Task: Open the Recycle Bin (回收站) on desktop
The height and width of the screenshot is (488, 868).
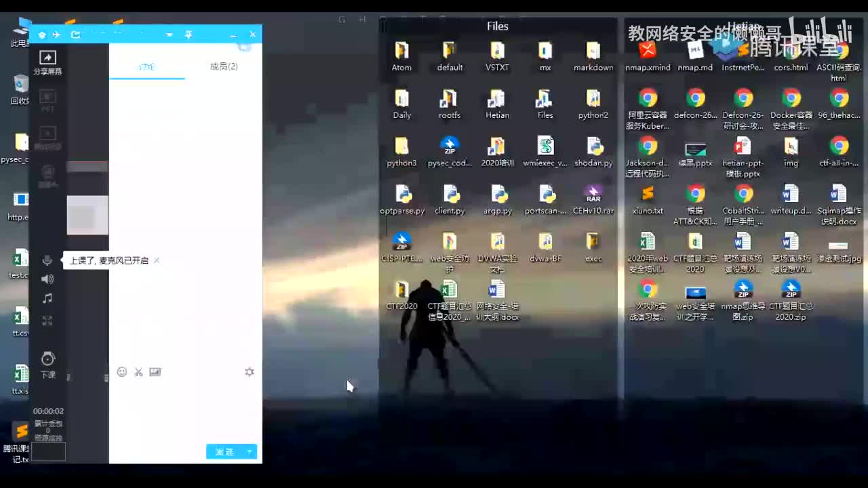Action: click(20, 89)
